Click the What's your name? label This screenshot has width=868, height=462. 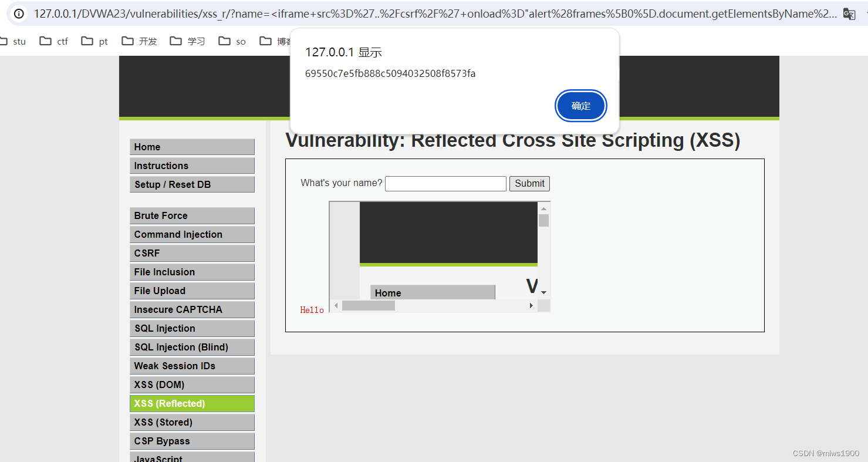tap(342, 183)
